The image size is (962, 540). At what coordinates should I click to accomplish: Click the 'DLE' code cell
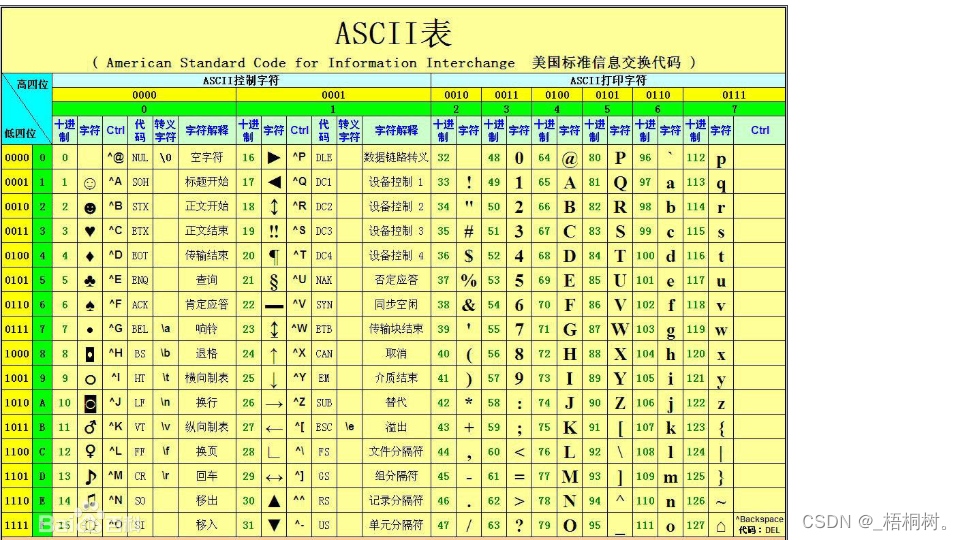click(x=324, y=158)
